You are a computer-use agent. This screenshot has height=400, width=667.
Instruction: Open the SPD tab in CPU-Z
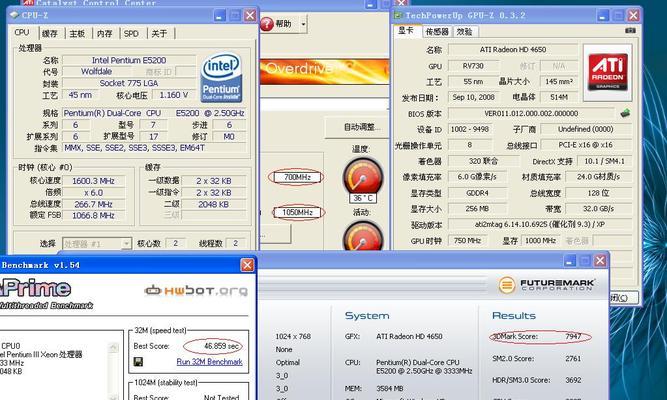pyautogui.click(x=131, y=33)
